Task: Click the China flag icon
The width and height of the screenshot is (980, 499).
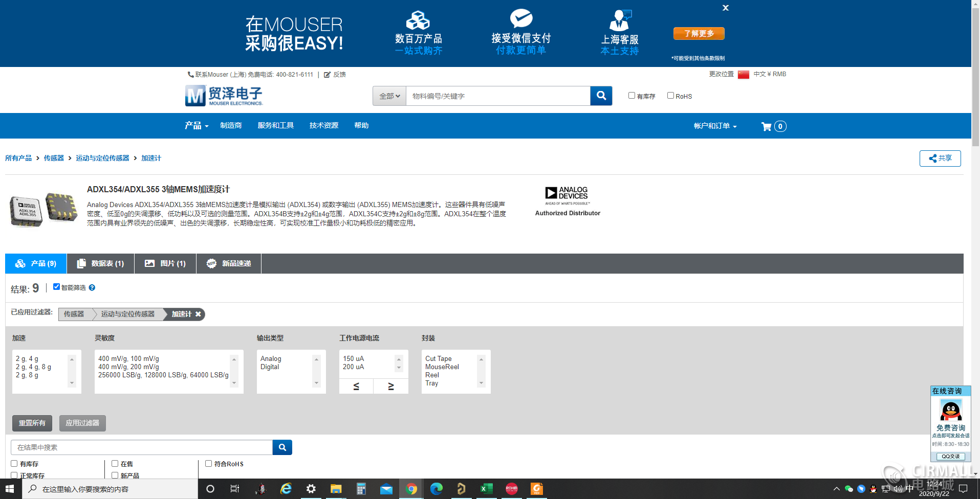Action: coord(744,75)
